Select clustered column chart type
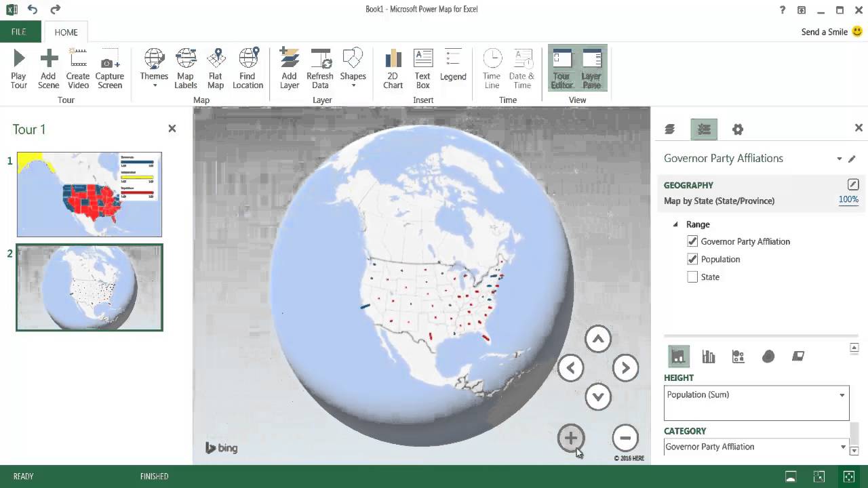This screenshot has height=488, width=868. [709, 357]
